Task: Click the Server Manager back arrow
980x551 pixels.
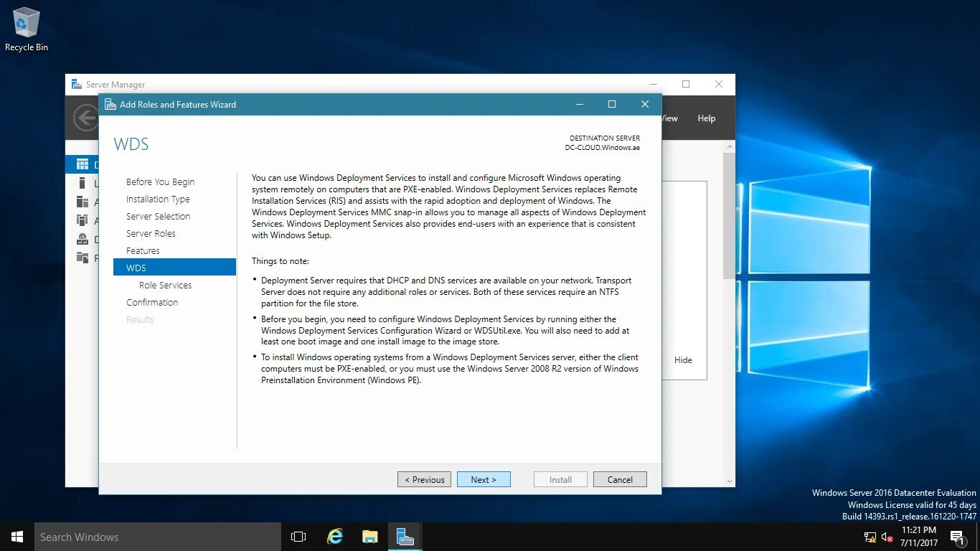Action: [87, 118]
